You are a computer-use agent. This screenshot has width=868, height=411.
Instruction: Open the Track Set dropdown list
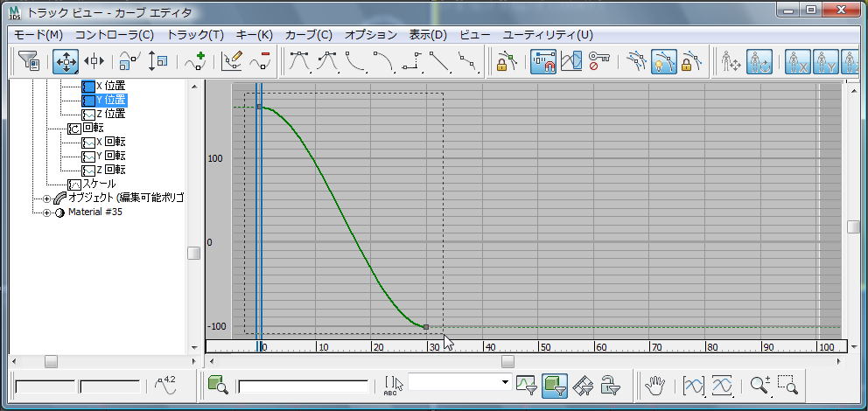(505, 381)
